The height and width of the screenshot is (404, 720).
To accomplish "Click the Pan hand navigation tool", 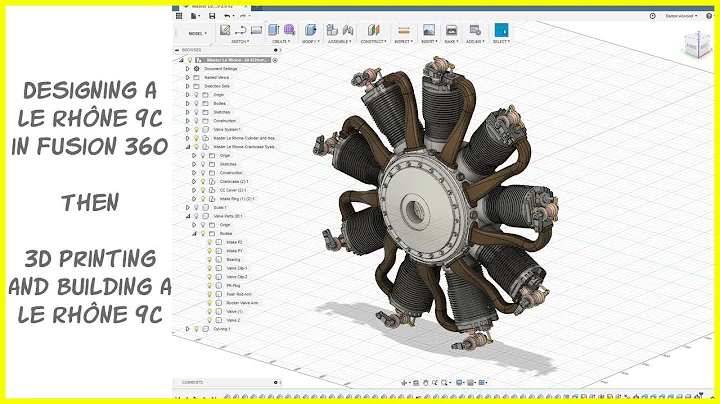I will 426,382.
